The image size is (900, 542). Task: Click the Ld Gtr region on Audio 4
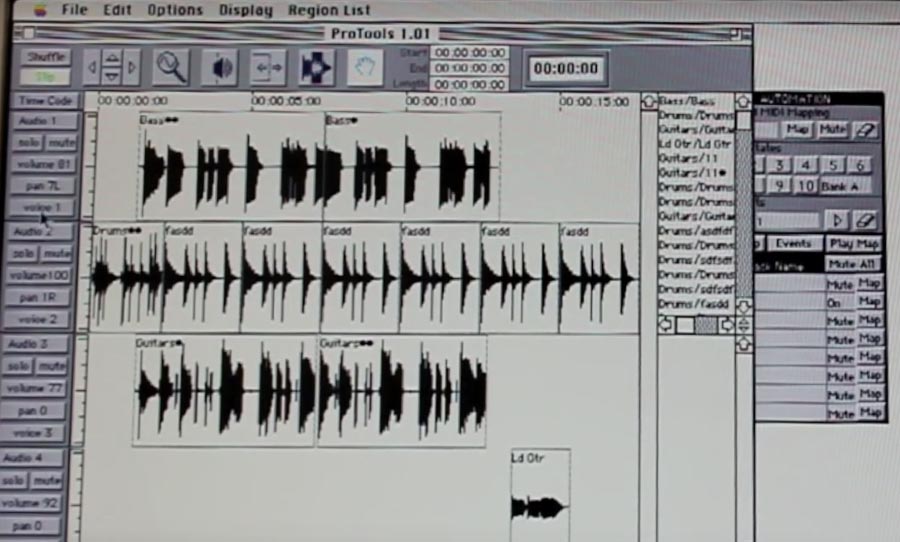click(540, 495)
